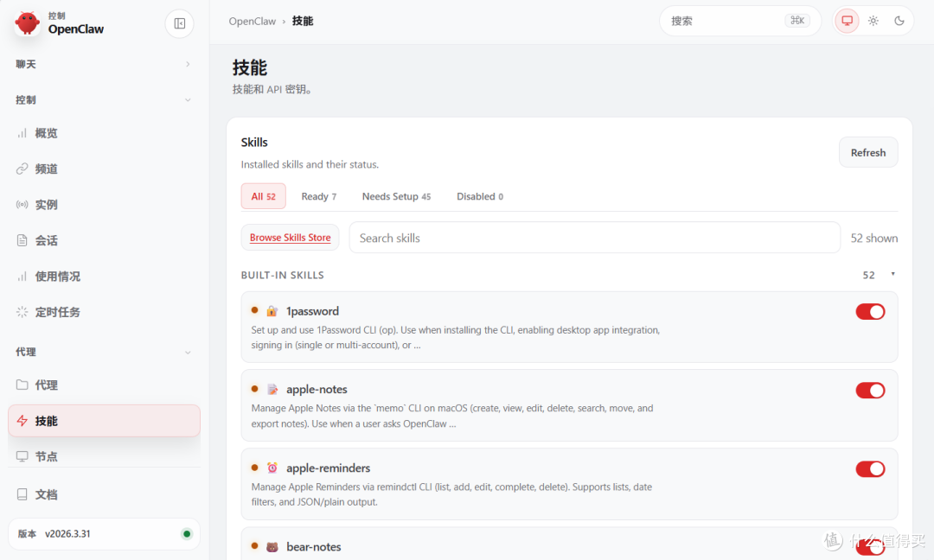Open 频道 channels in sidebar
The image size is (934, 560).
coord(105,169)
